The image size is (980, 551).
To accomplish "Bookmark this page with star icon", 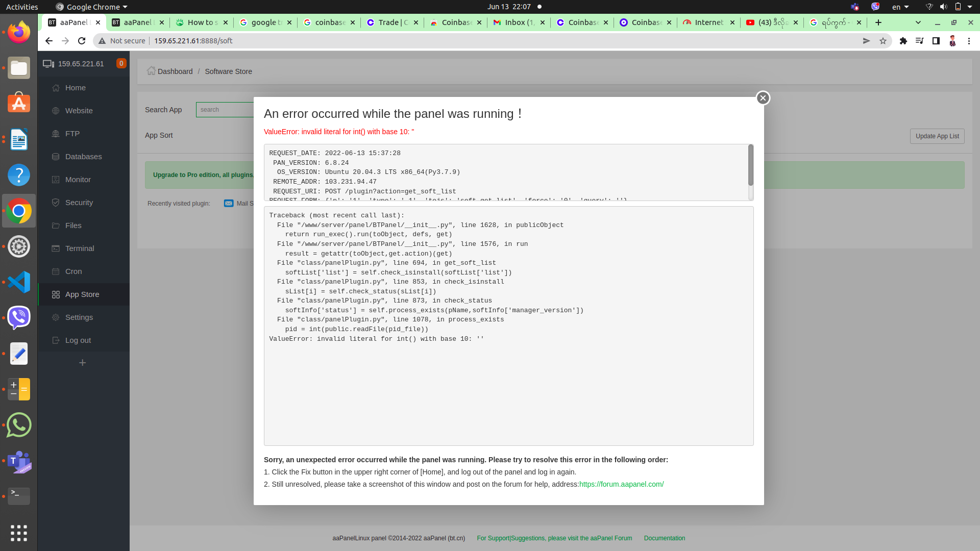I will pyautogui.click(x=883, y=41).
